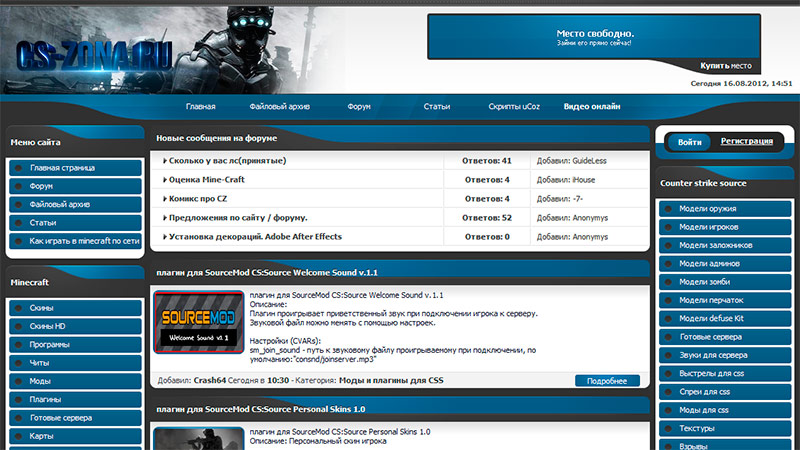The image size is (800, 450).
Task: Open Модели defuse Kit in right menu
Action: point(725,318)
